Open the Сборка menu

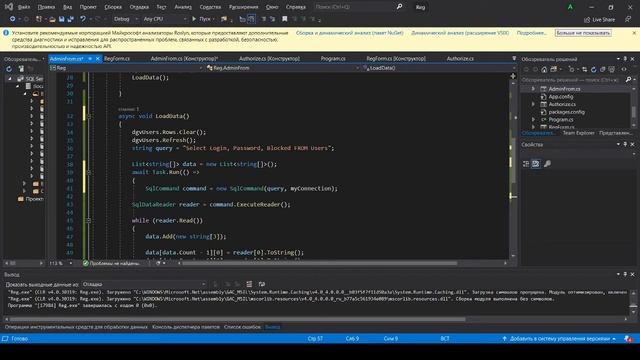(113, 7)
